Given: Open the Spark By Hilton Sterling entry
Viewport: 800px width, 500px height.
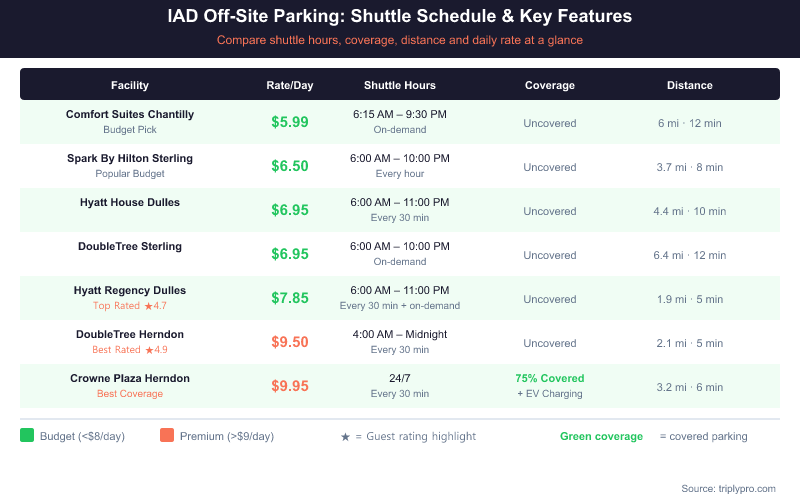Looking at the screenshot, I should point(130,158).
